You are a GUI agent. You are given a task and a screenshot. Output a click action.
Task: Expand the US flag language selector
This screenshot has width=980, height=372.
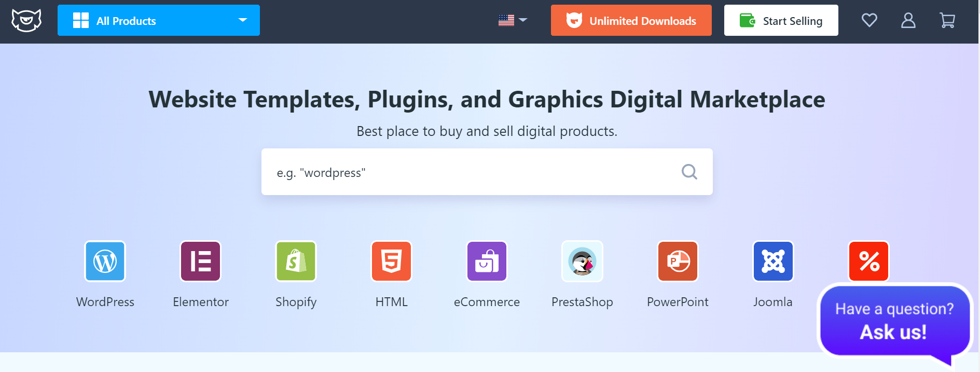[513, 20]
